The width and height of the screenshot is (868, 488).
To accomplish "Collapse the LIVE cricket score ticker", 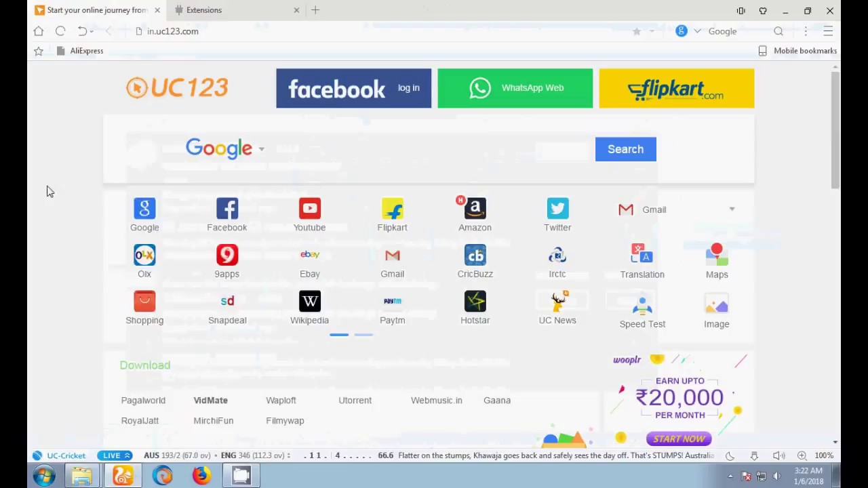I will tap(114, 455).
